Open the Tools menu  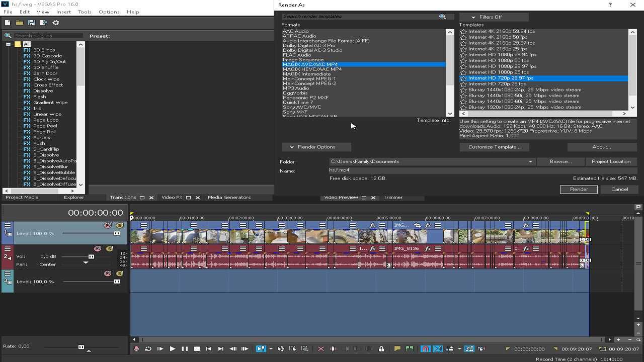(85, 12)
